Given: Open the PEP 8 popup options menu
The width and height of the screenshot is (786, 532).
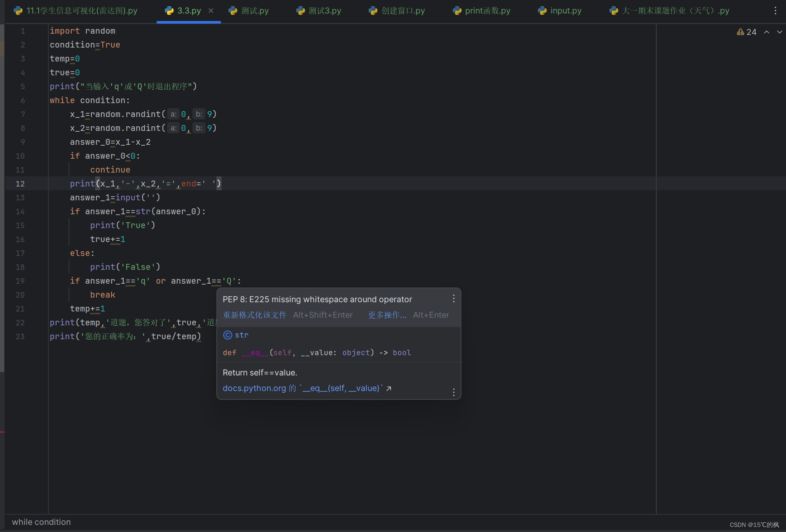Looking at the screenshot, I should point(453,298).
